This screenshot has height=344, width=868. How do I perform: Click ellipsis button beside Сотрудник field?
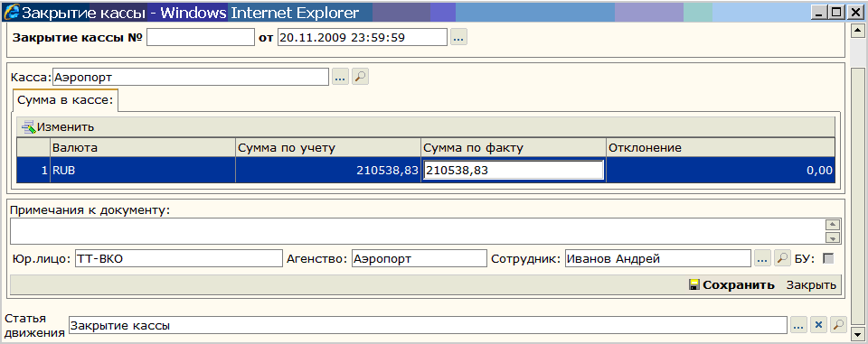[761, 258]
